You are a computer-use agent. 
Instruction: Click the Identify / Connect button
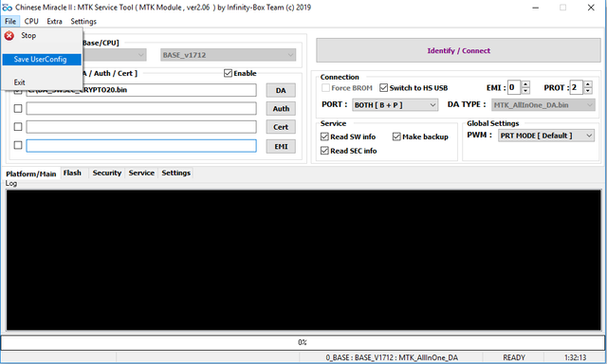(x=458, y=50)
